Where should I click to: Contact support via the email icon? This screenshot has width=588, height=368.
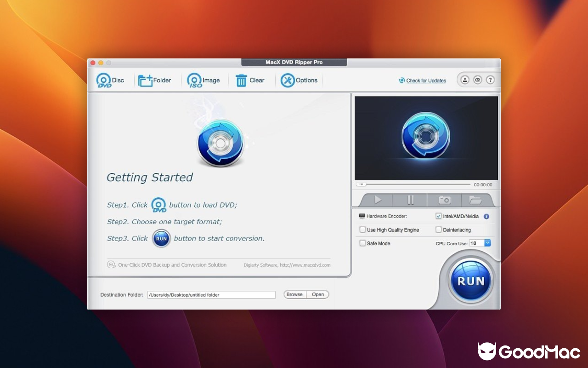[x=477, y=79]
